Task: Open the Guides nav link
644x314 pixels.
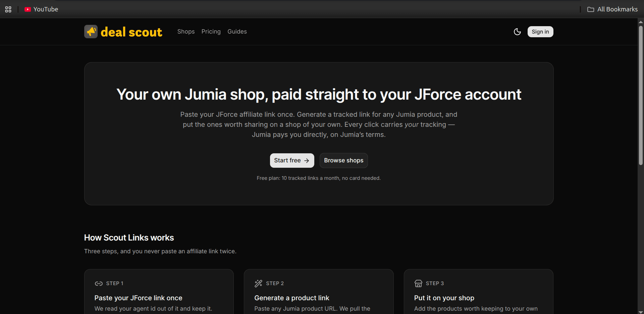Action: pyautogui.click(x=237, y=32)
